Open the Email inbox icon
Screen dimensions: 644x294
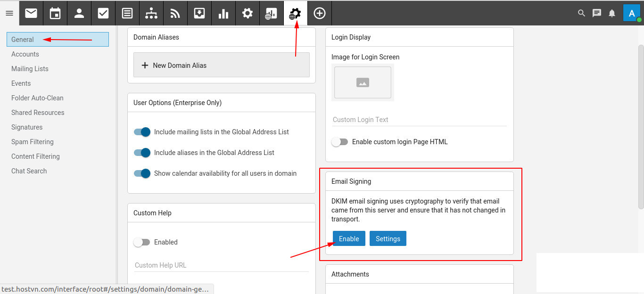pyautogui.click(x=31, y=13)
